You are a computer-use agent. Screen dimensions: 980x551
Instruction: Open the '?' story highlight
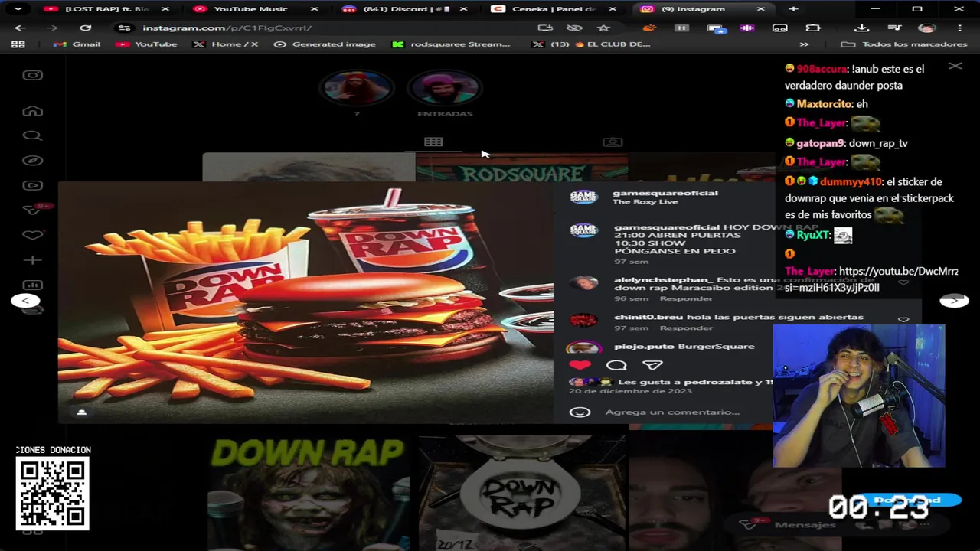(x=356, y=94)
